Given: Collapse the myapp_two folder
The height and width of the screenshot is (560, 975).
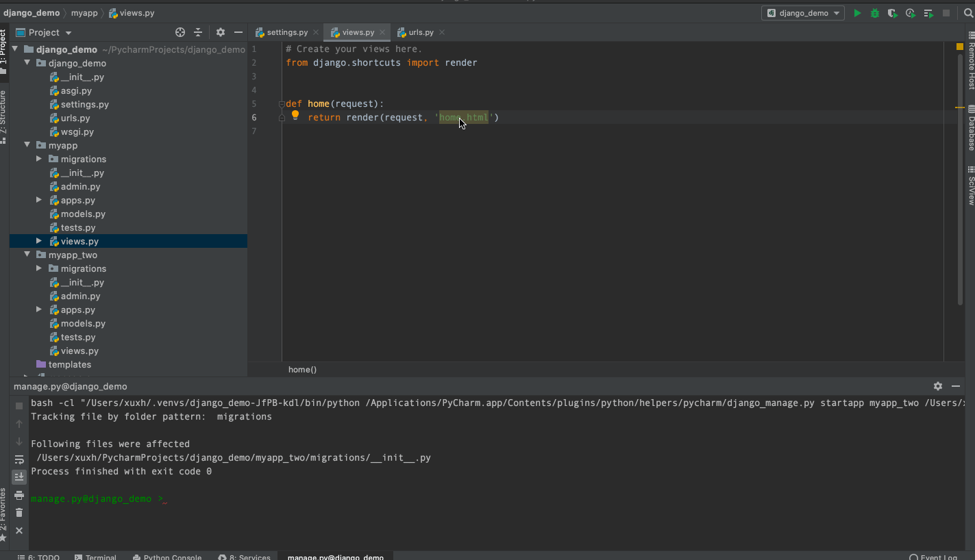Looking at the screenshot, I should tap(27, 255).
